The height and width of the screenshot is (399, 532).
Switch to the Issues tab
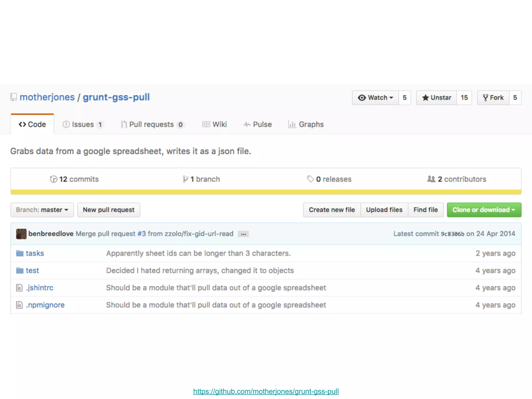point(83,124)
